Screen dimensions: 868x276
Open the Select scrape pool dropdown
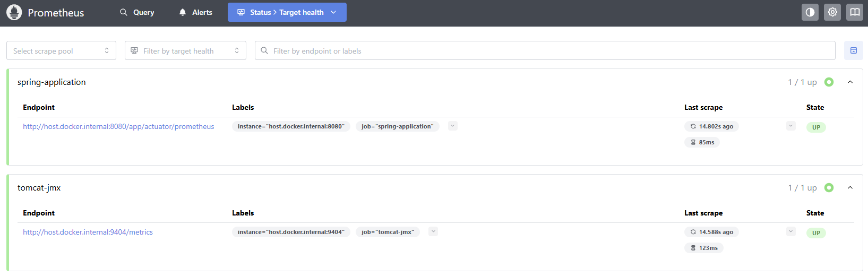tap(61, 51)
